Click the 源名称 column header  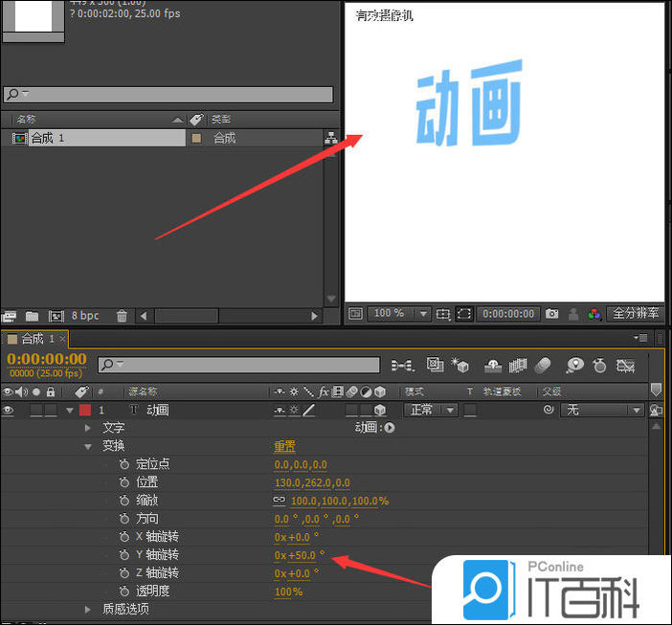pos(144,391)
